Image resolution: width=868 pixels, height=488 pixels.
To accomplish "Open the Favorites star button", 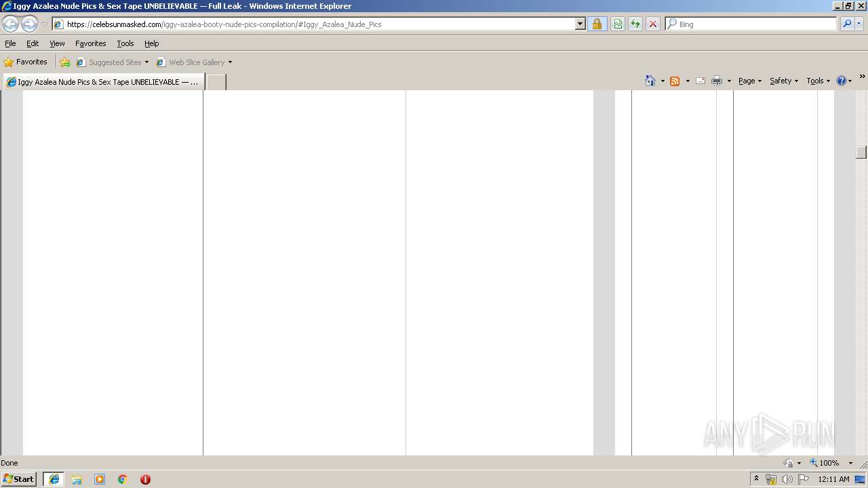I will [x=26, y=62].
